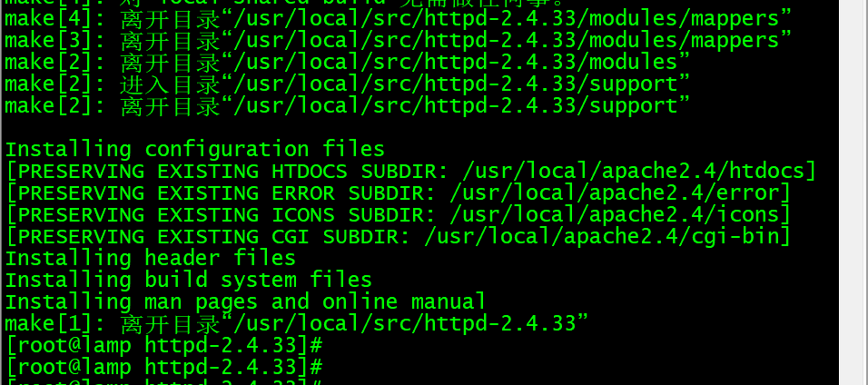Select the make[2] line ending with modules

click(348, 63)
